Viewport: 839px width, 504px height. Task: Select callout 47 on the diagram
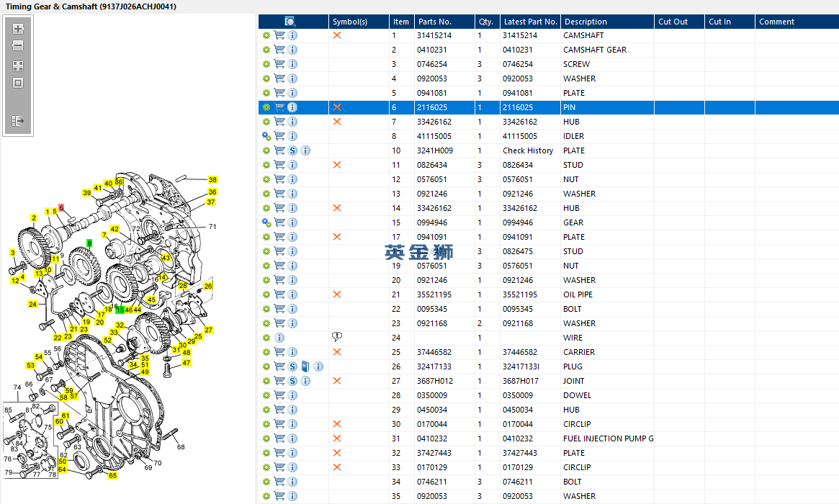(187, 363)
